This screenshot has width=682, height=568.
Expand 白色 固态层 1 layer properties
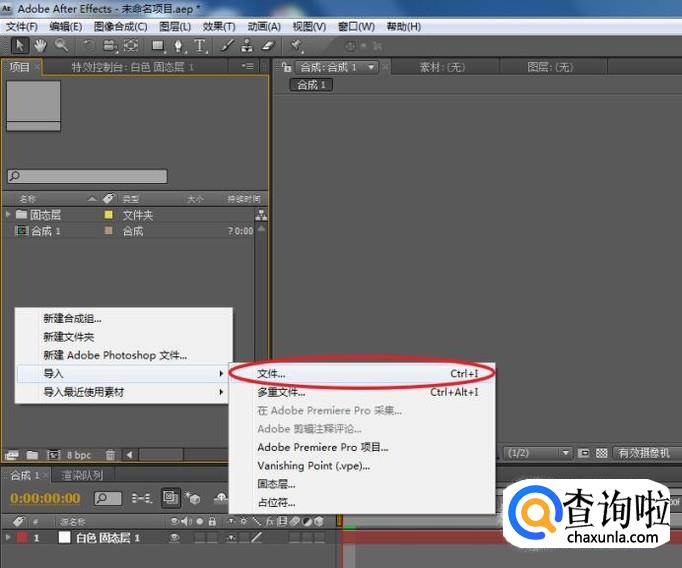point(9,538)
